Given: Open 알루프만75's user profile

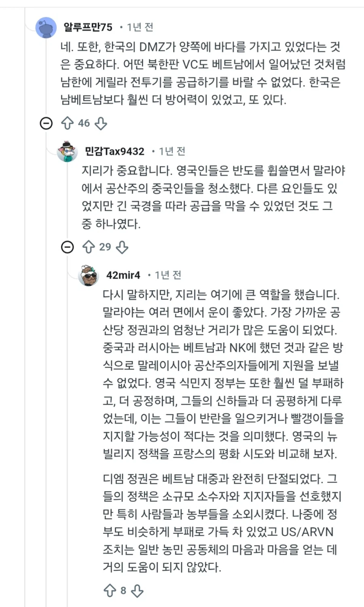Looking at the screenshot, I should 87,27.
